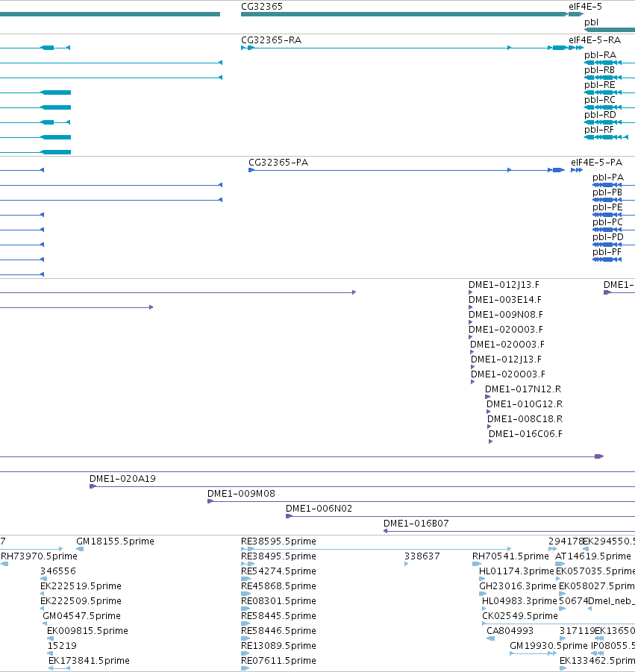
Task: Open the pbl-RE transcript label
Action: click(x=599, y=85)
